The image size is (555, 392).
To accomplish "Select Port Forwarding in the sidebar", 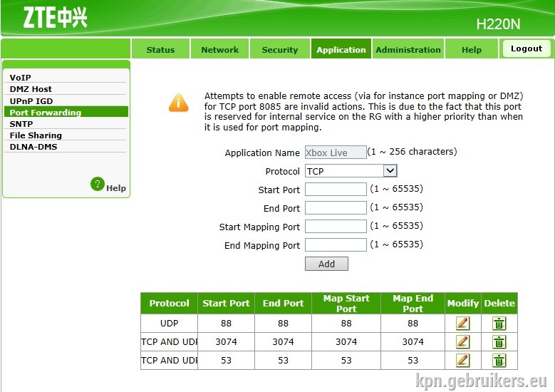I will click(x=66, y=112).
